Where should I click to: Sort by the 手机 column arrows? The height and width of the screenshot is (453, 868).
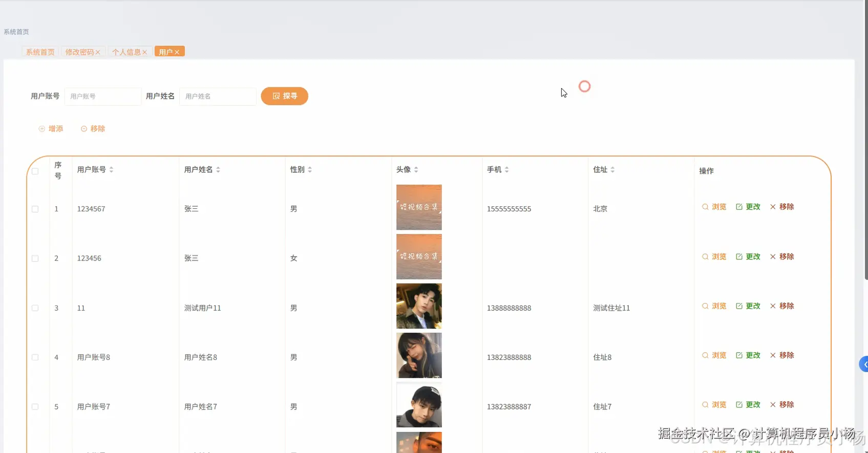506,169
